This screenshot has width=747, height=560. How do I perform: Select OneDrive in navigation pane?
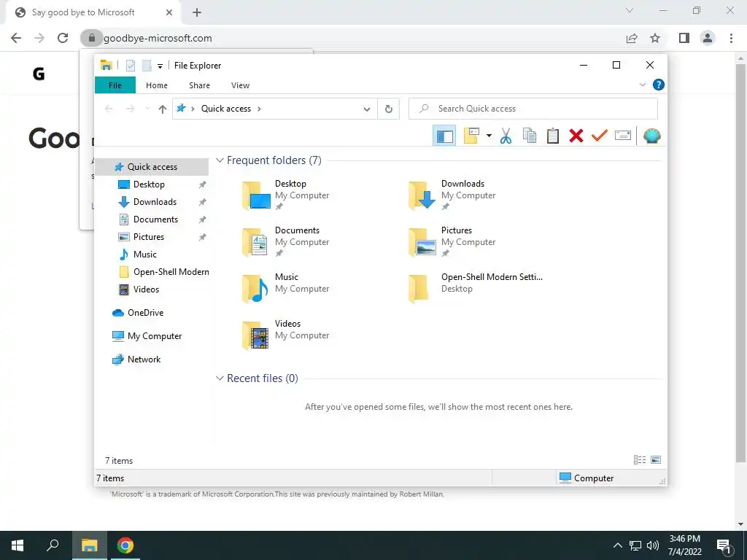[x=145, y=313]
